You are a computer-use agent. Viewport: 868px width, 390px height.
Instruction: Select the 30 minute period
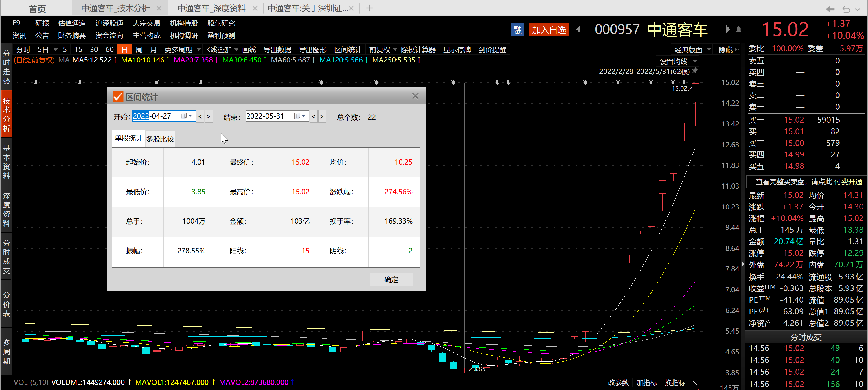(94, 50)
